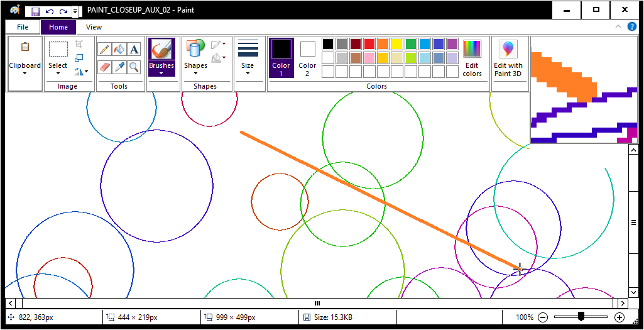Screen dimensions: 644x330
Task: Click the Redo arrow in title bar
Action: click(x=63, y=11)
